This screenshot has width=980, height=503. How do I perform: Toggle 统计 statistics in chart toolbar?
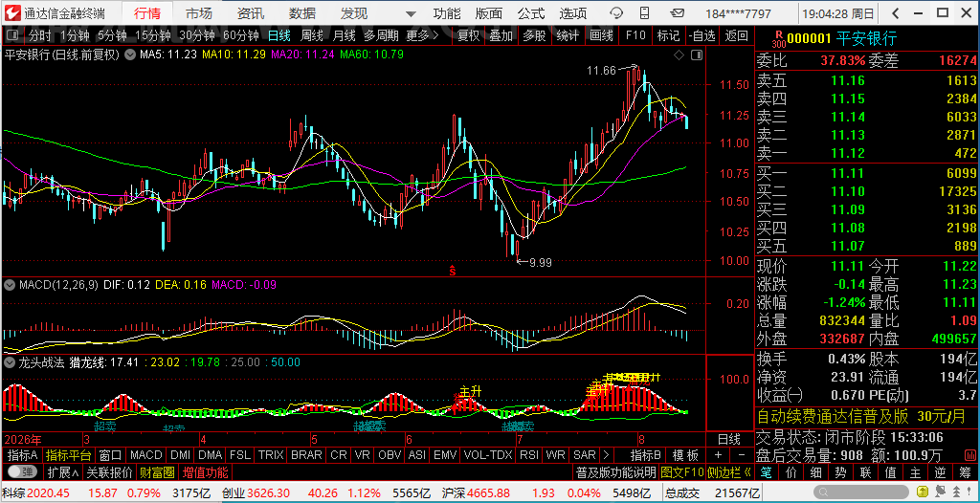(x=568, y=35)
